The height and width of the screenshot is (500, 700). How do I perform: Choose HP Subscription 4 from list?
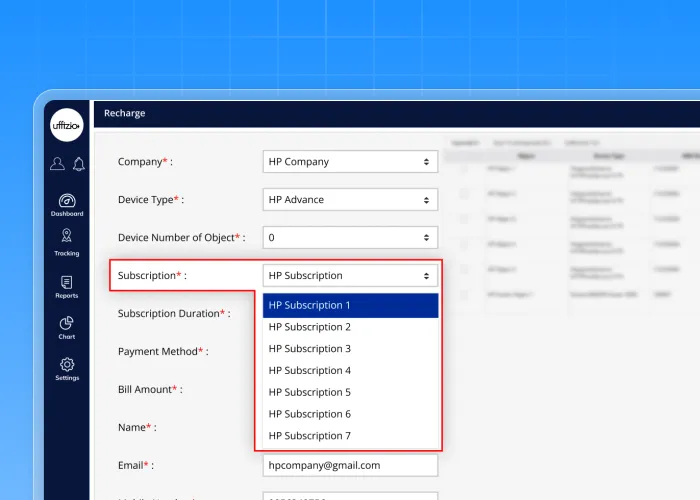(x=350, y=371)
